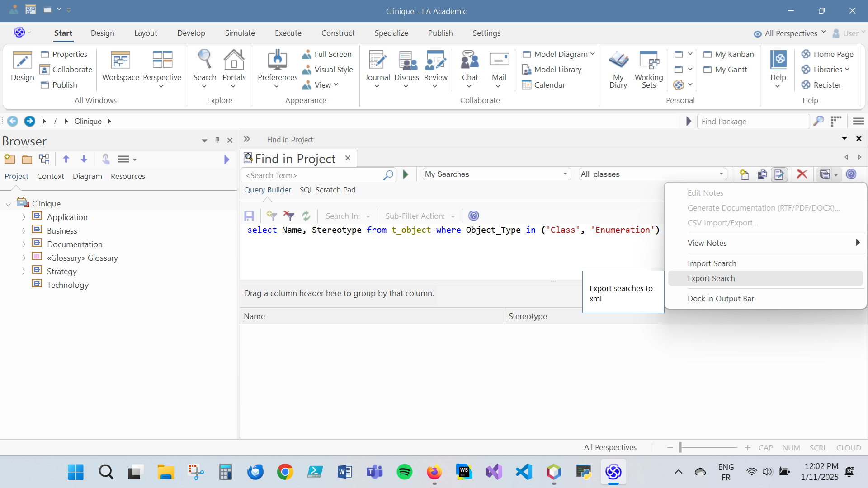This screenshot has height=488, width=868.
Task: Open the Mail tool
Action: point(499,69)
